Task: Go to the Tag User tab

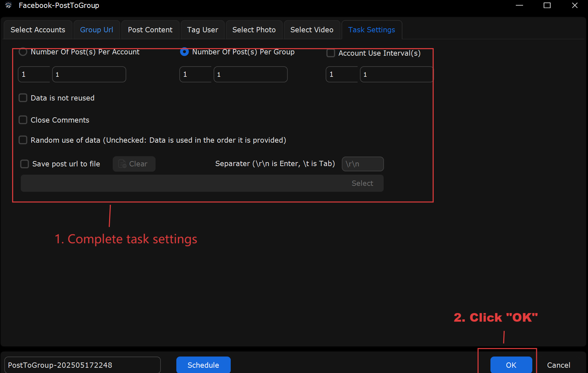Action: [x=203, y=30]
